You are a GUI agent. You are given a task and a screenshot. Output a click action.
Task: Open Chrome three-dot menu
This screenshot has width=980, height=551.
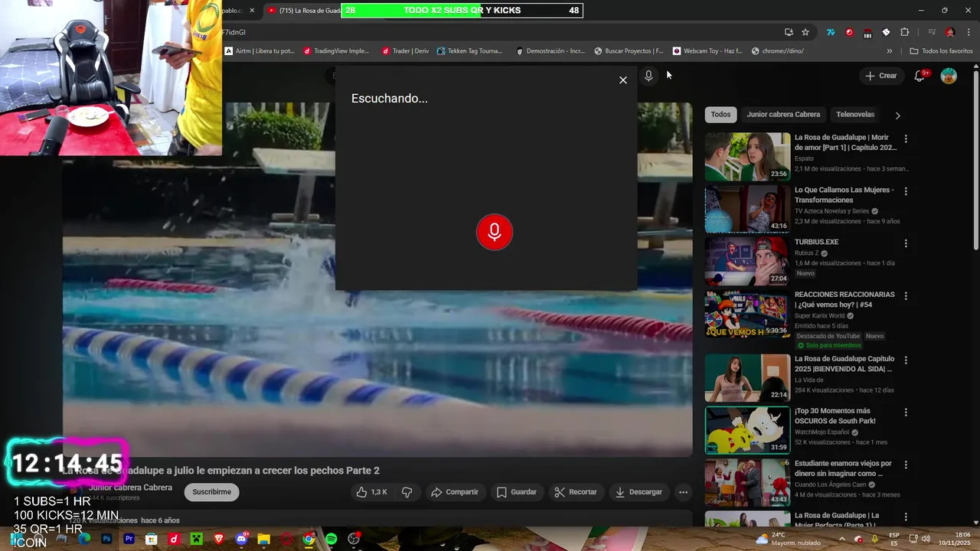(969, 32)
